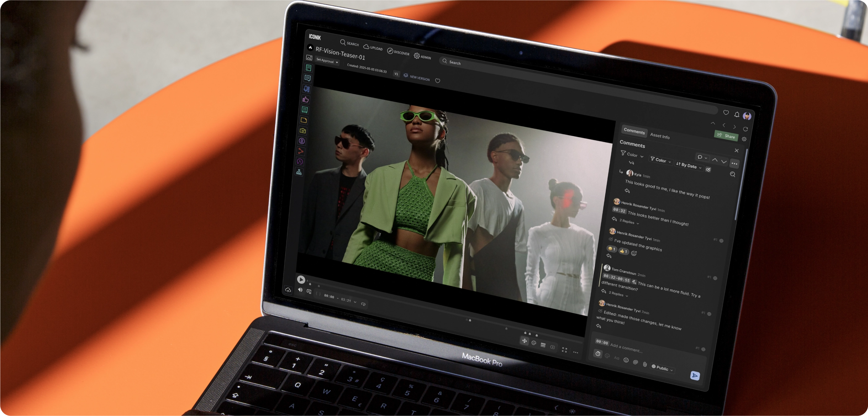This screenshot has width=868, height=416.
Task: Open the gear settings icon beside Share
Action: (744, 139)
